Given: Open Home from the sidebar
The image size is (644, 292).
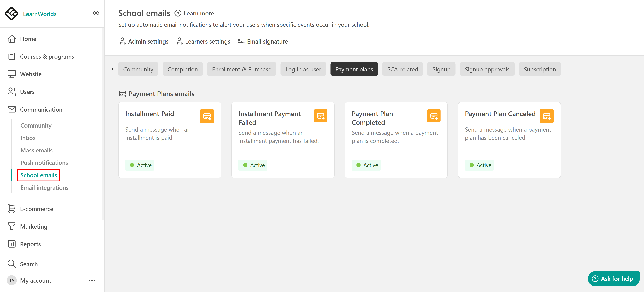Looking at the screenshot, I should click(28, 39).
